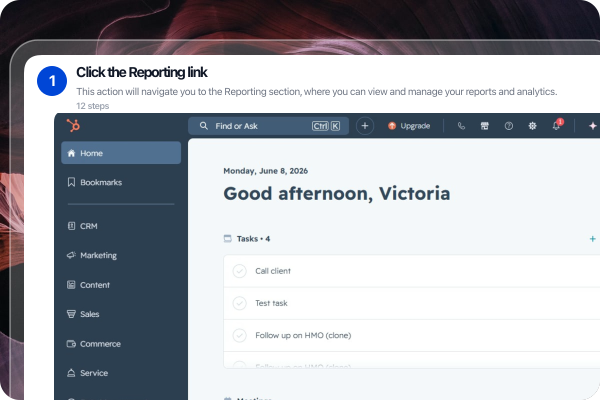Open the help question mark icon
This screenshot has width=600, height=400.
509,126
